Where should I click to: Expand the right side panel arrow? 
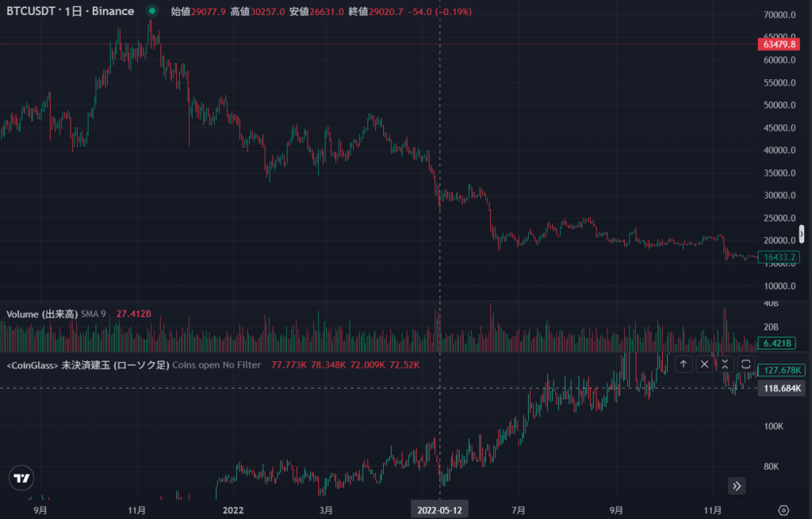pos(802,234)
